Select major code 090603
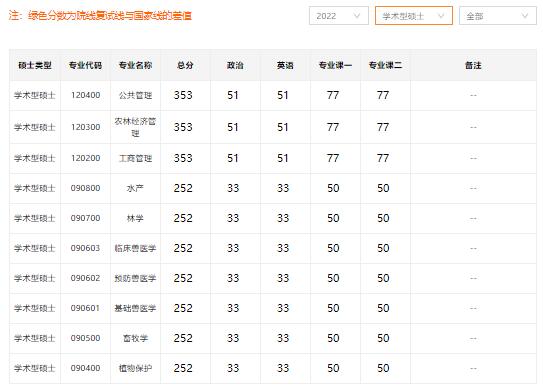This screenshot has width=543, height=390. click(x=86, y=248)
